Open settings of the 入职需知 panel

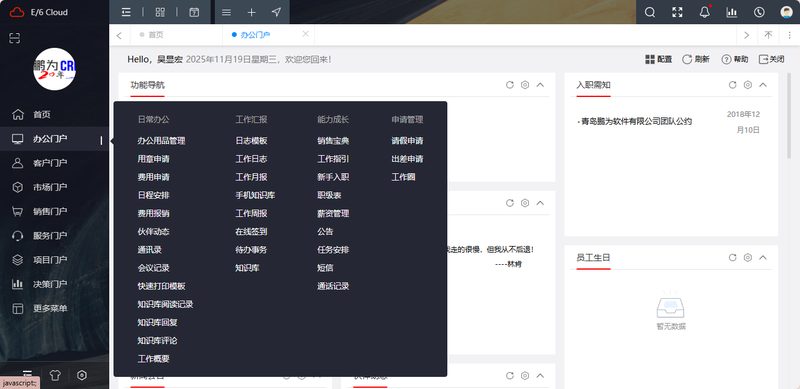(x=748, y=85)
